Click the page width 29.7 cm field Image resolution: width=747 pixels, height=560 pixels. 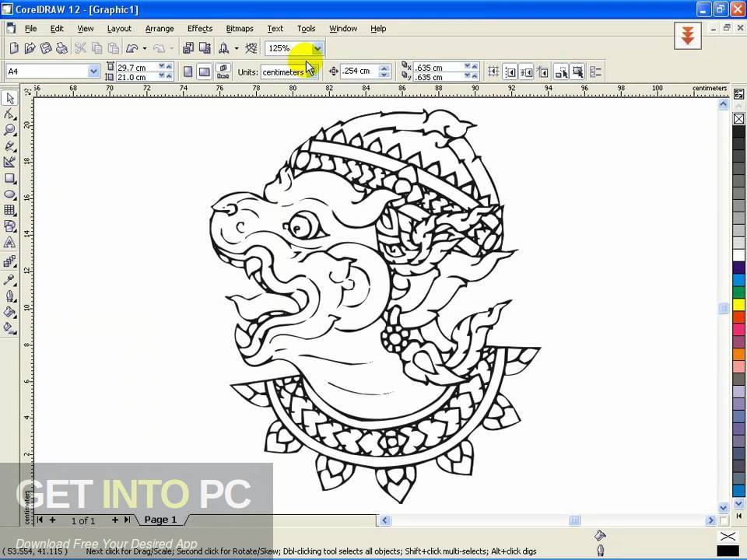[136, 68]
